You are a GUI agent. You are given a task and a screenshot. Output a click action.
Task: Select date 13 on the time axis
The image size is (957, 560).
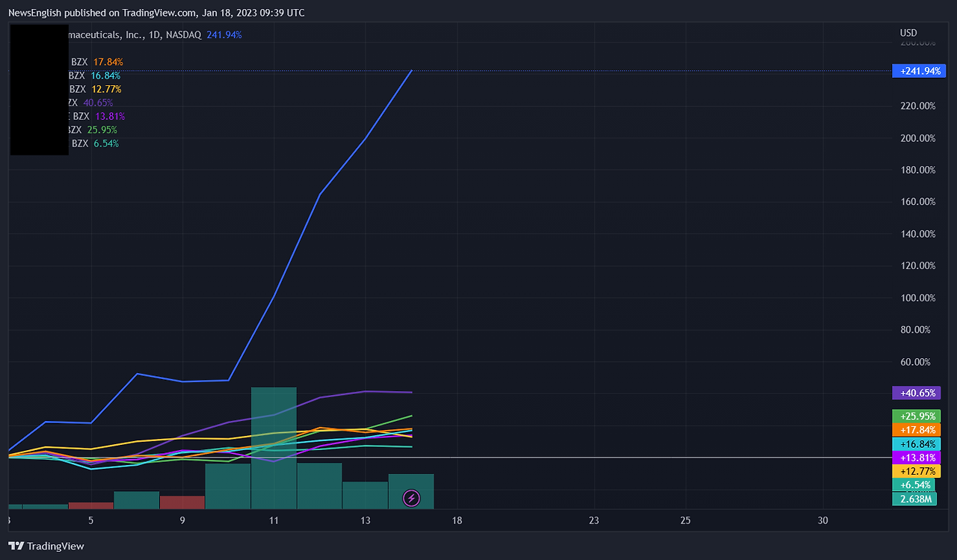click(365, 520)
